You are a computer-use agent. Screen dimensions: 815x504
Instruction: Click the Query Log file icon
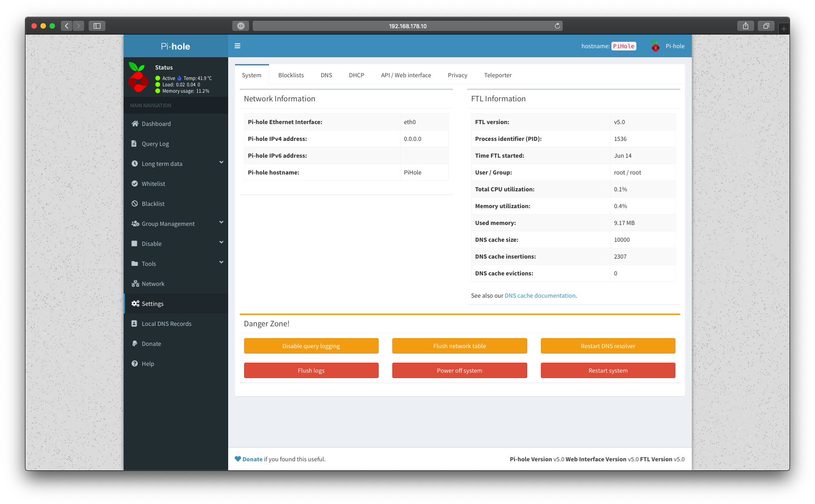pos(134,144)
